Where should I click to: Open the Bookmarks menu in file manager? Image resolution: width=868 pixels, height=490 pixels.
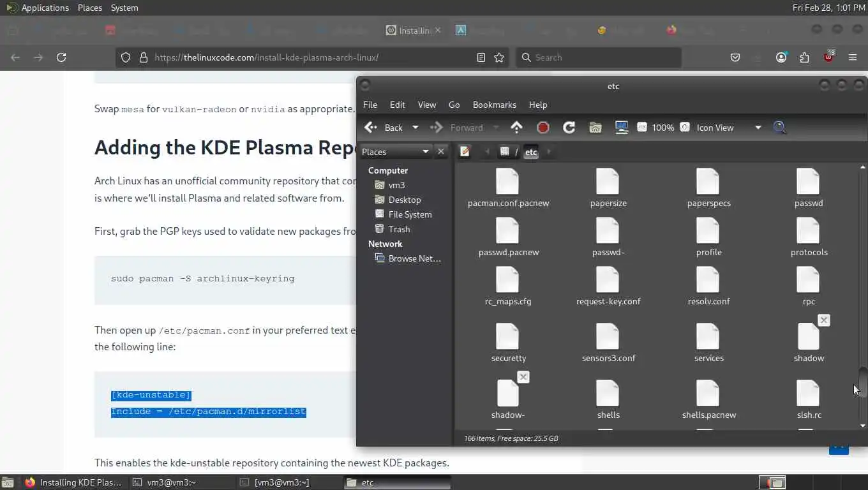pos(495,105)
